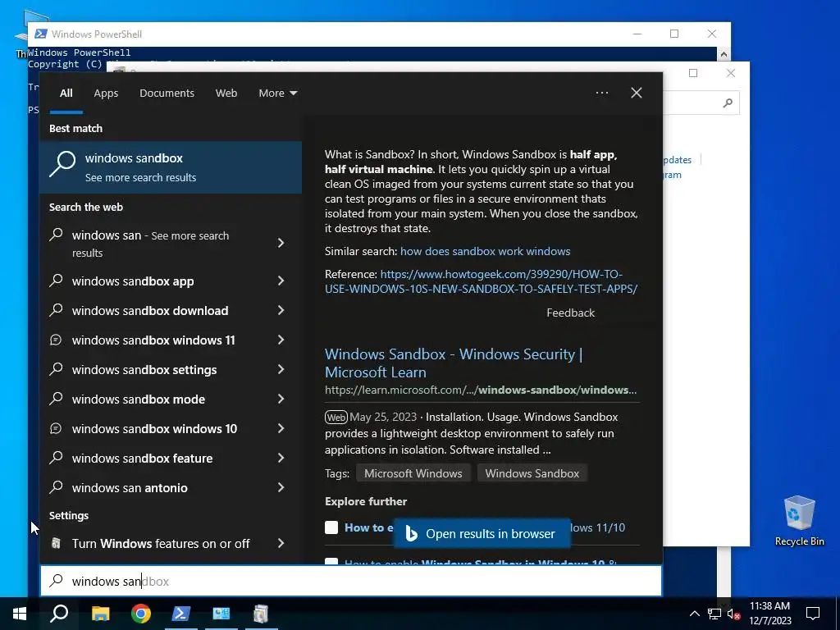Click the PowerShell title bar icon
The width and height of the screenshot is (840, 630).
pyautogui.click(x=41, y=34)
